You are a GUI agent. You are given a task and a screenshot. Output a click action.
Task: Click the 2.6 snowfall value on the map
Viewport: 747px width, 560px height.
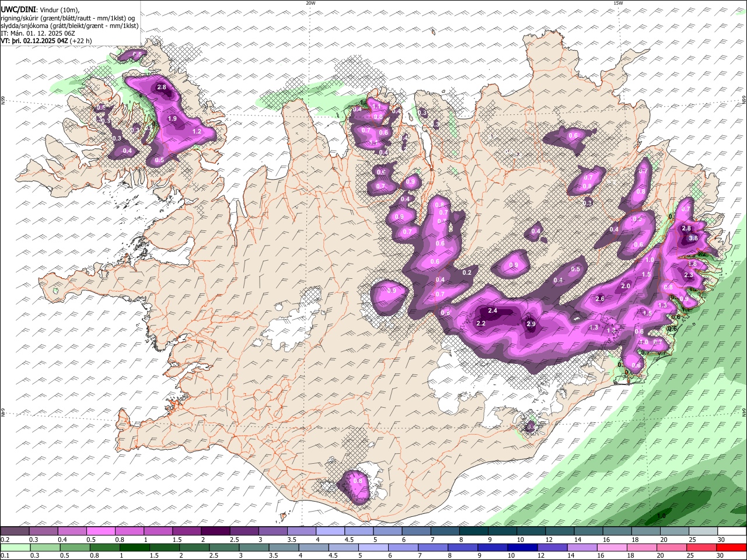(x=600, y=299)
